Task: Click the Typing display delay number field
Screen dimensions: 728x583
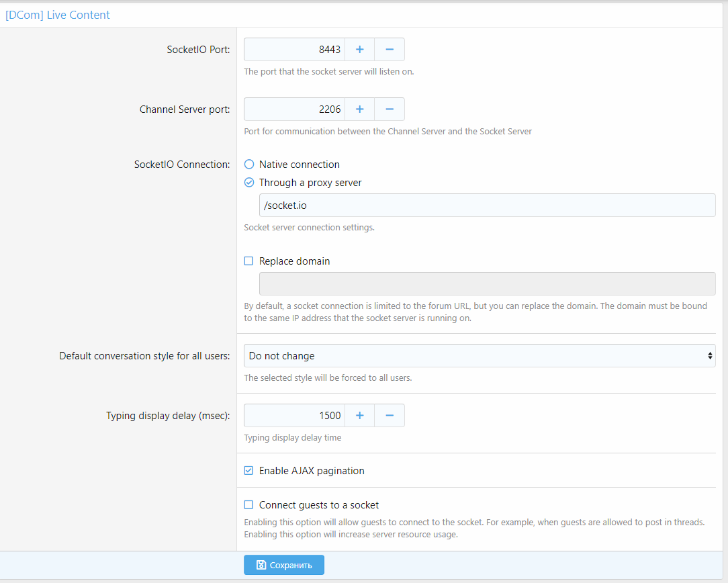Action: coord(294,416)
